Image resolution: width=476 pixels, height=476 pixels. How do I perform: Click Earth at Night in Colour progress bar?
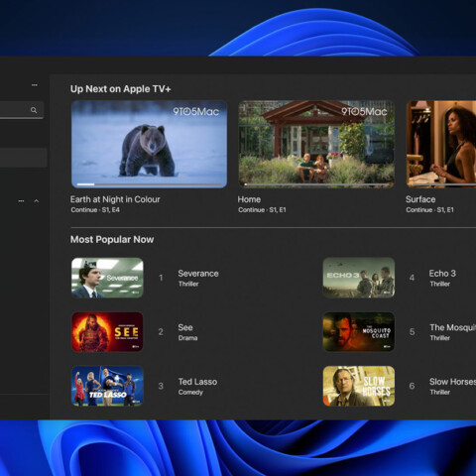[x=150, y=184]
